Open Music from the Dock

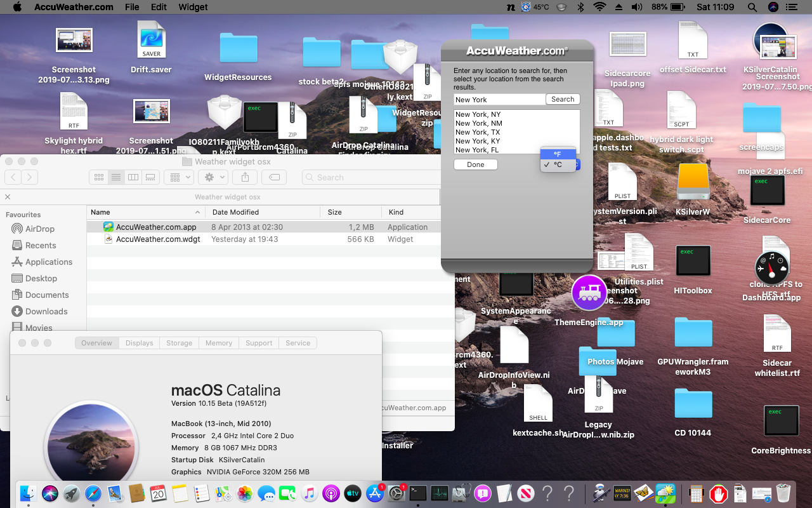pos(309,493)
